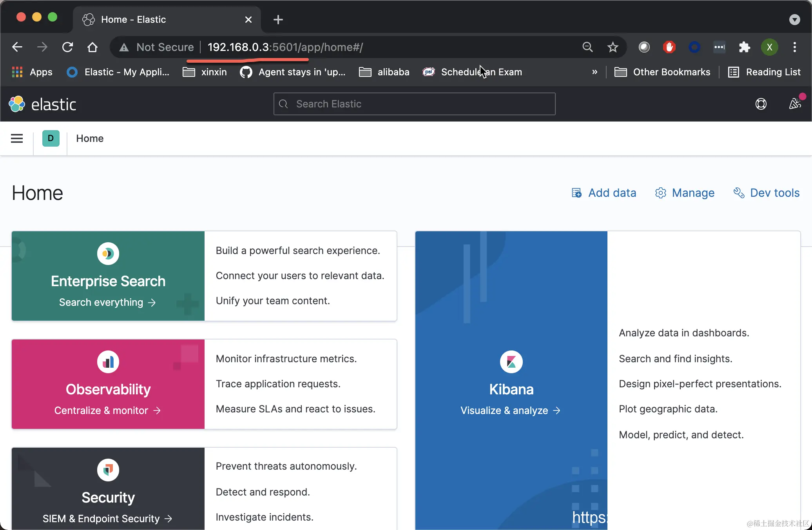This screenshot has height=530, width=812.
Task: Expand the hidden bookmarks chevron
Action: click(x=594, y=72)
